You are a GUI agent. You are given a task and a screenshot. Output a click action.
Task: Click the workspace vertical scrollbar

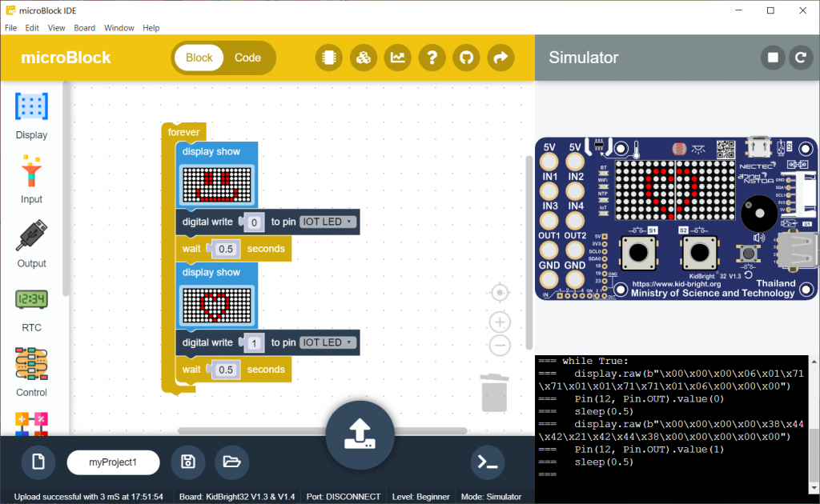coord(529,252)
